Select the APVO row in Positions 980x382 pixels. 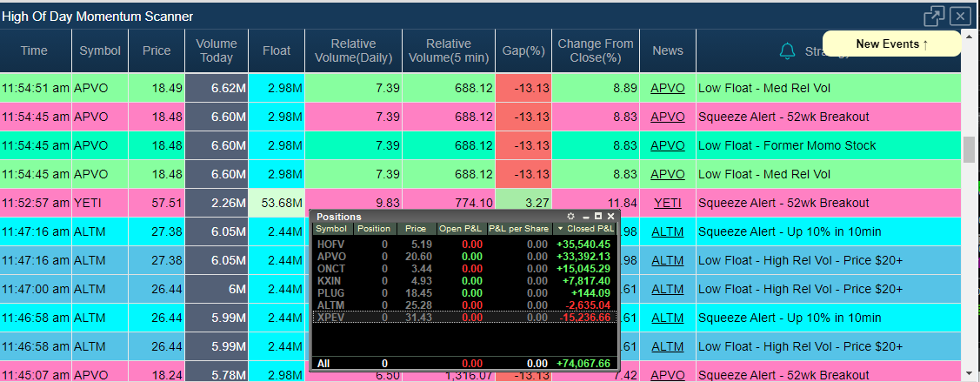[463, 257]
